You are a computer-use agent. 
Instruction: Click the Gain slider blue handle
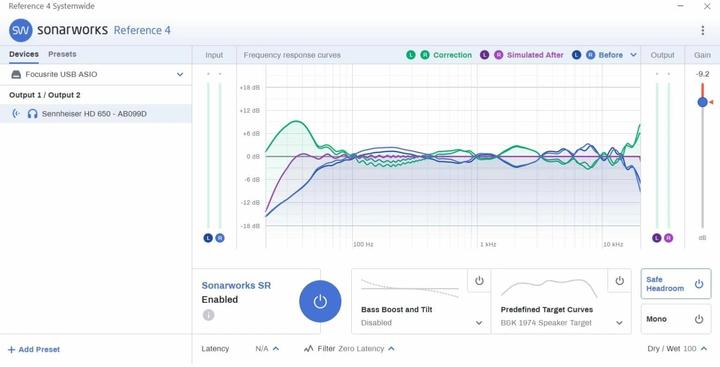coord(702,102)
